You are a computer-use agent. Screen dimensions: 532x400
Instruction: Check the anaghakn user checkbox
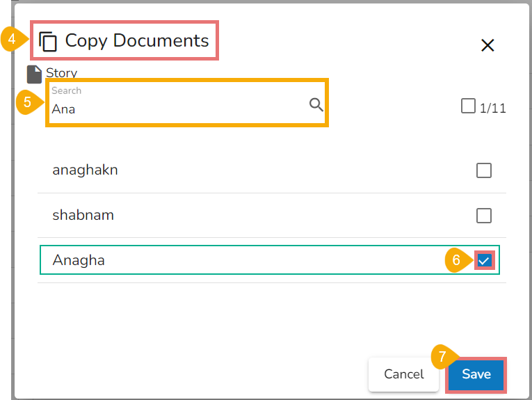tap(484, 170)
